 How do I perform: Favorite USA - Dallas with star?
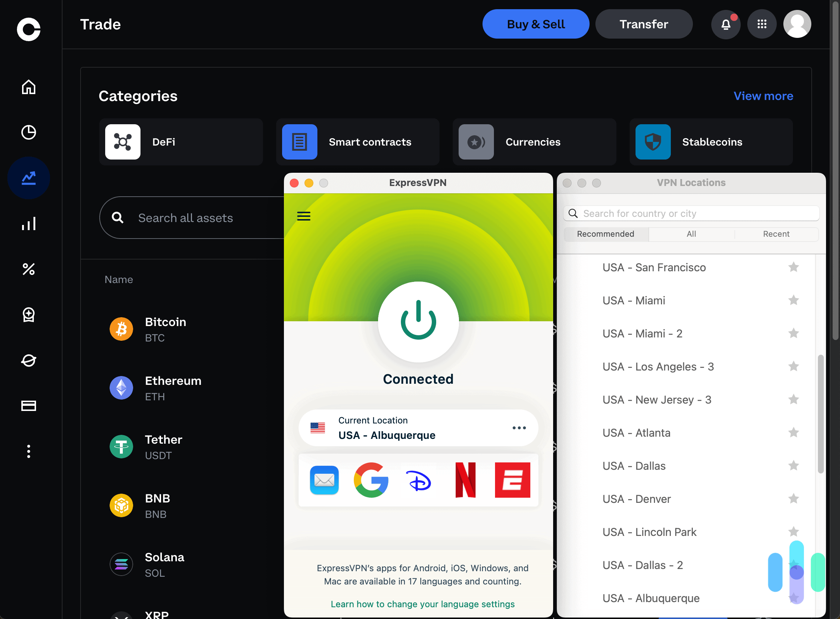point(794,465)
